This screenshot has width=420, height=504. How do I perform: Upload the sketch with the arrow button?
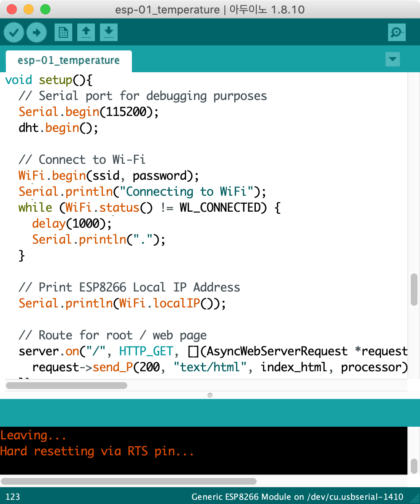(37, 32)
